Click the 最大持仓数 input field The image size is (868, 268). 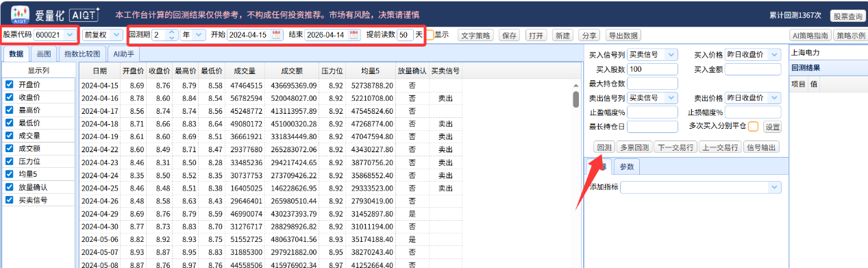coord(652,84)
